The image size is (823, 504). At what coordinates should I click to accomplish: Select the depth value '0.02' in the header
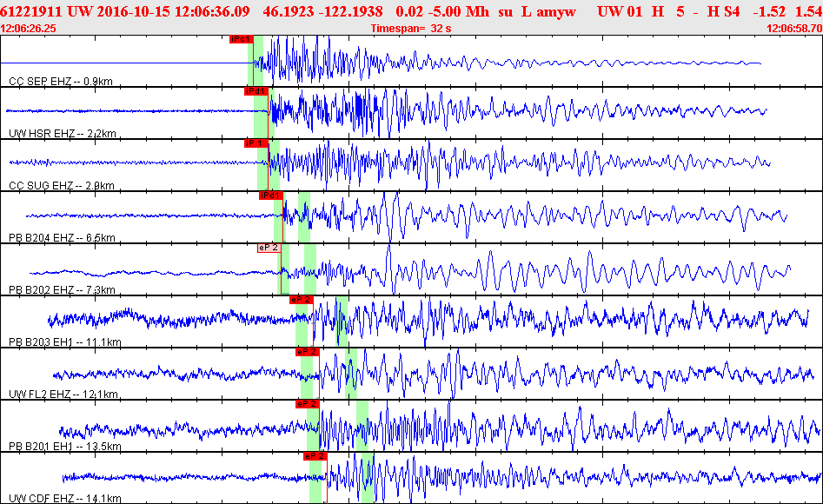(x=408, y=11)
